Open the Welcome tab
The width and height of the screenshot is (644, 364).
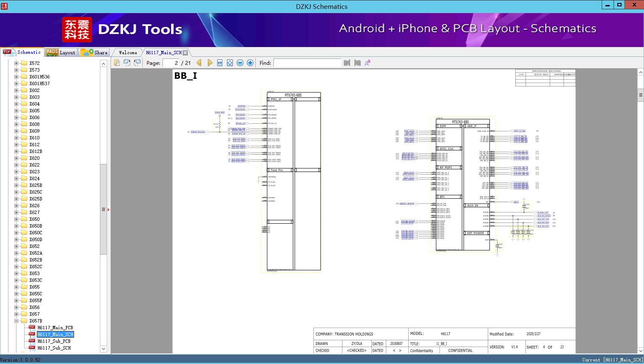(x=128, y=53)
